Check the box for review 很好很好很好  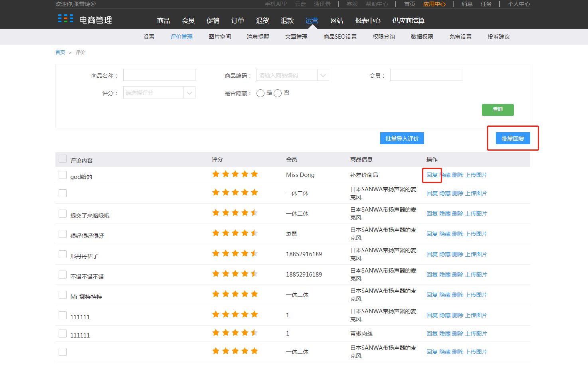coord(63,234)
